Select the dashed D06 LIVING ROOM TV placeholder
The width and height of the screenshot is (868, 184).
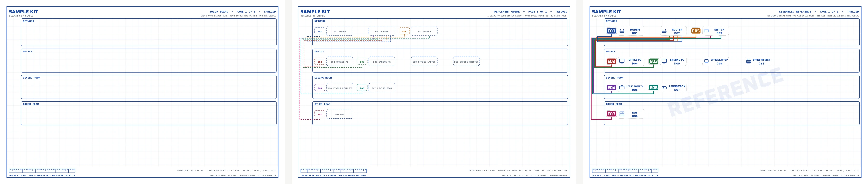pyautogui.click(x=340, y=88)
